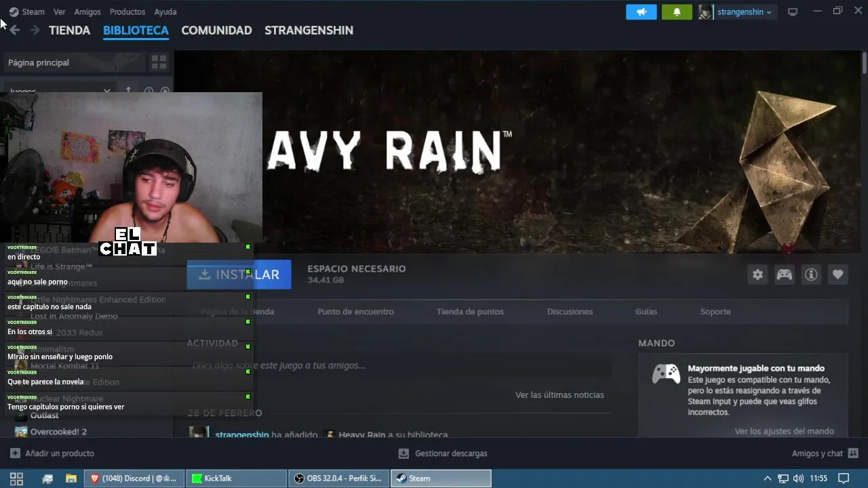Switch to Big Picture mode via monitor icon
Image resolution: width=868 pixels, height=488 pixels.
(793, 12)
